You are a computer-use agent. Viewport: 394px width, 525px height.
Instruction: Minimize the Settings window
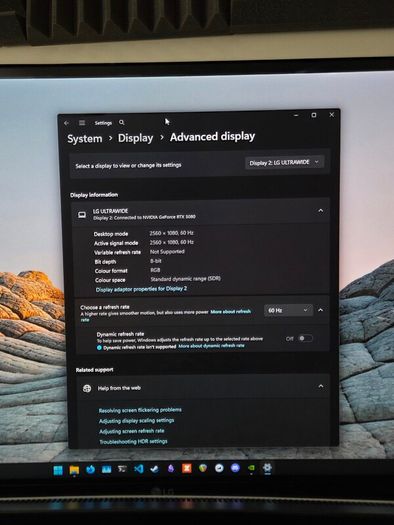coord(296,116)
